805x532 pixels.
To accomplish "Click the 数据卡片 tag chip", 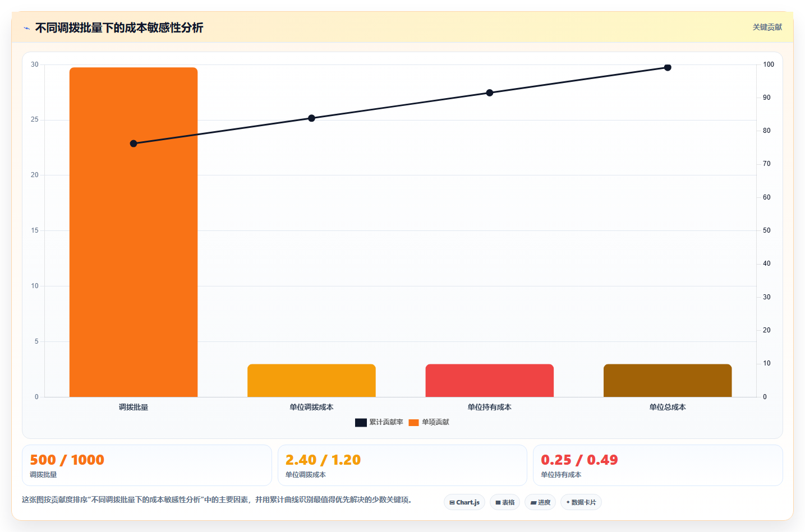I will pyautogui.click(x=581, y=502).
